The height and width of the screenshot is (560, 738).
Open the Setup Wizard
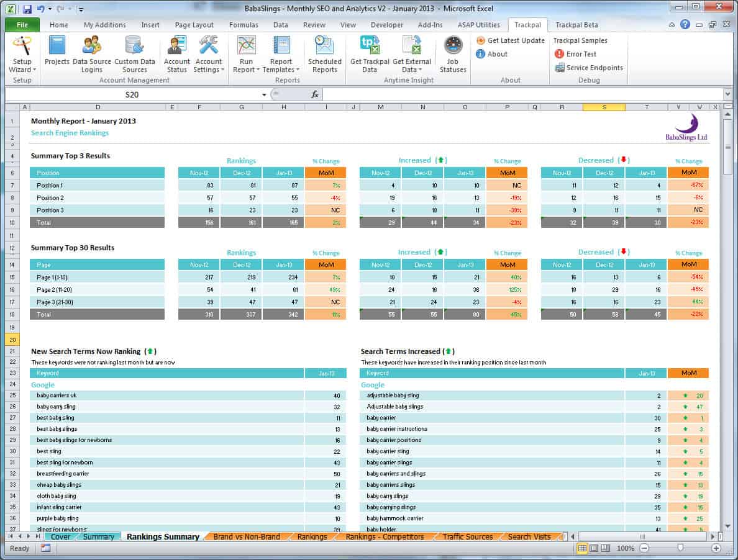[x=22, y=55]
